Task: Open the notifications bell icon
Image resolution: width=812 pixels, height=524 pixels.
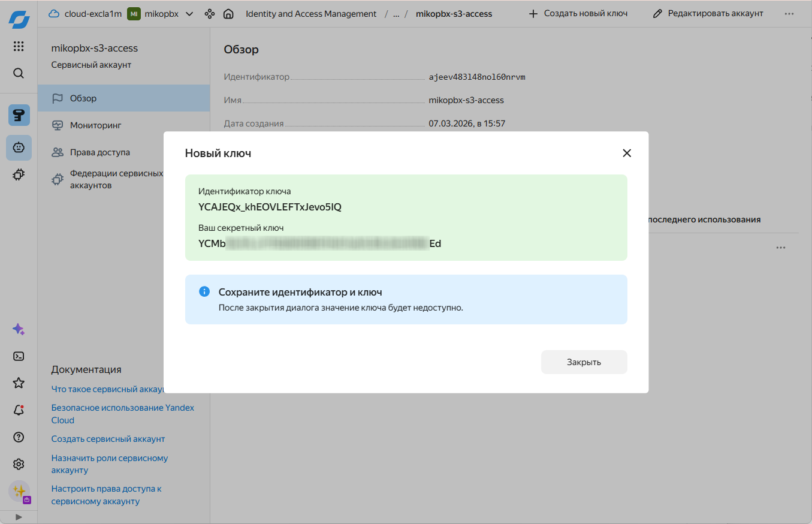Action: coord(19,410)
